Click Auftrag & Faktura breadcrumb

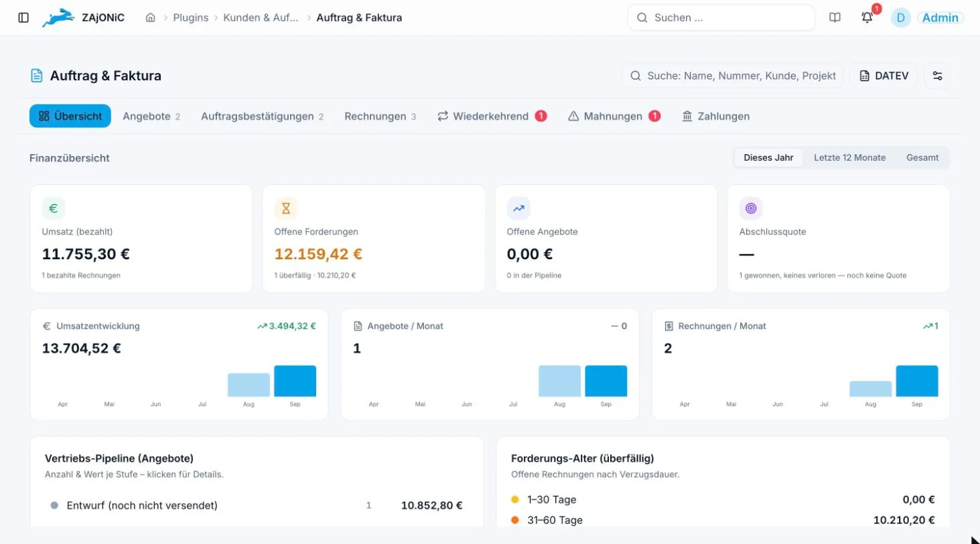pos(359,17)
